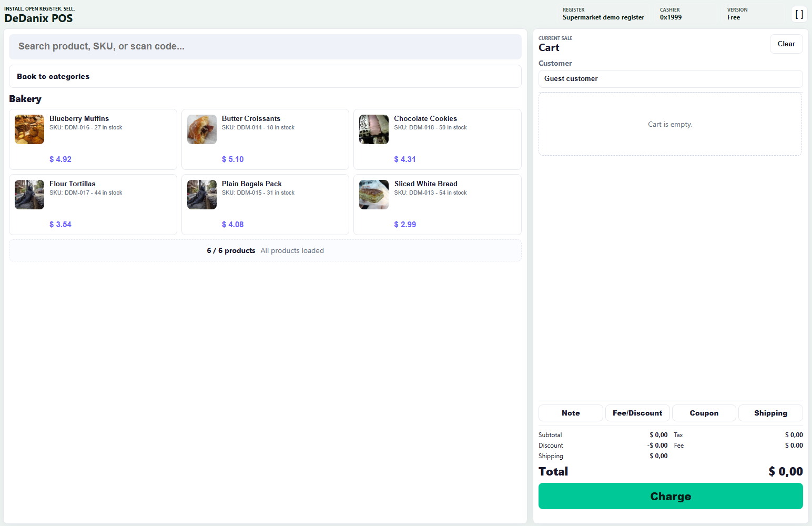Open the Sliced White Bread thumbnail

point(374,195)
